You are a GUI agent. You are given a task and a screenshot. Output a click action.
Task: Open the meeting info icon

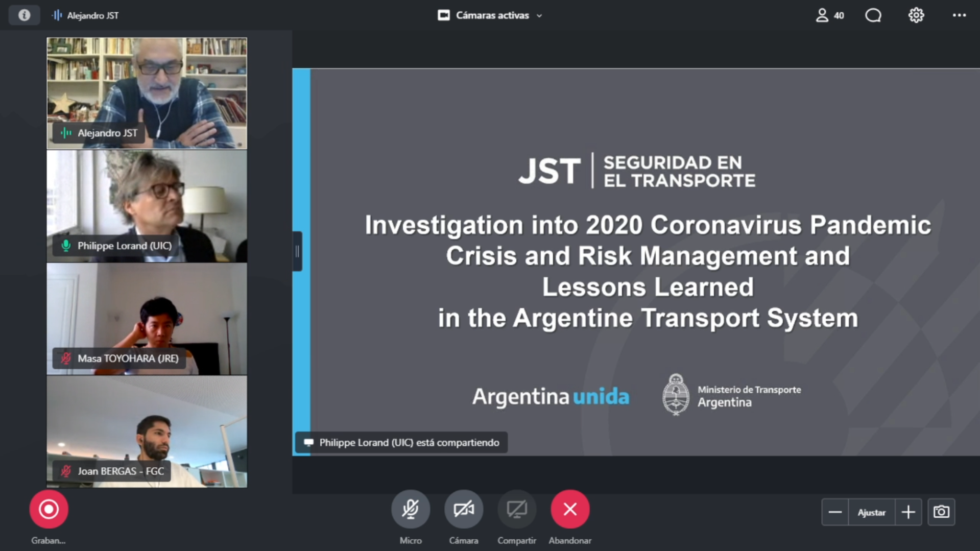[24, 15]
